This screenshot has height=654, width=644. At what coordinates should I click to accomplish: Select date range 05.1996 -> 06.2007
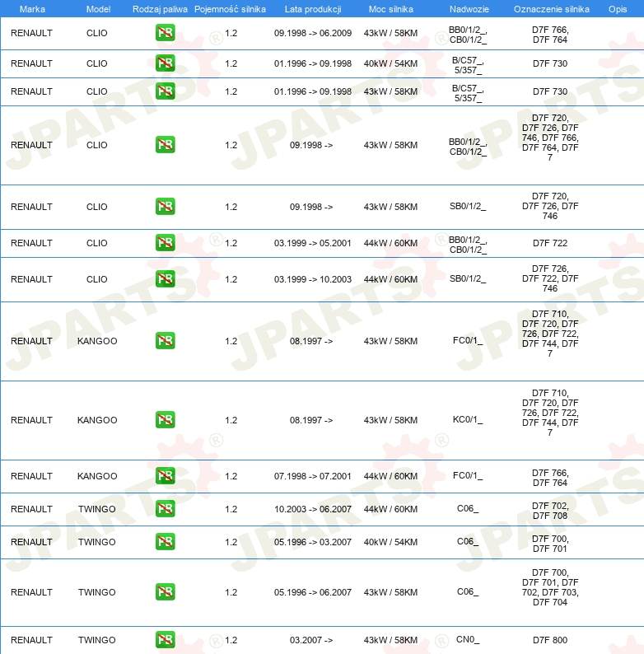[313, 592]
